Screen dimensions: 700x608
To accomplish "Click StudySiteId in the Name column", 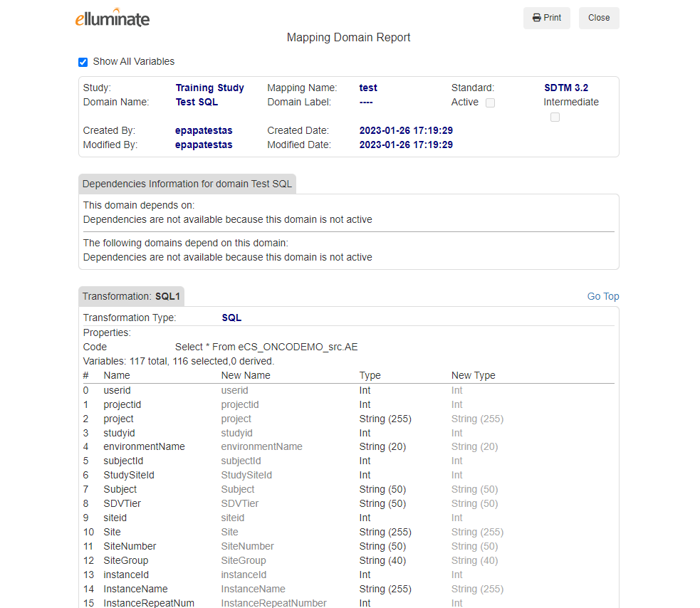I will coord(129,475).
